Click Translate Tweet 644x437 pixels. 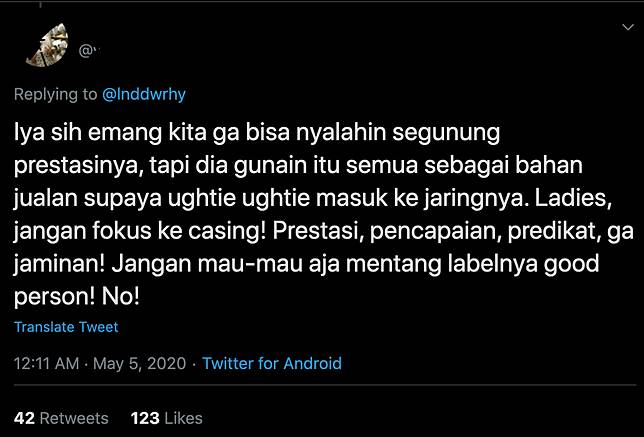66,327
